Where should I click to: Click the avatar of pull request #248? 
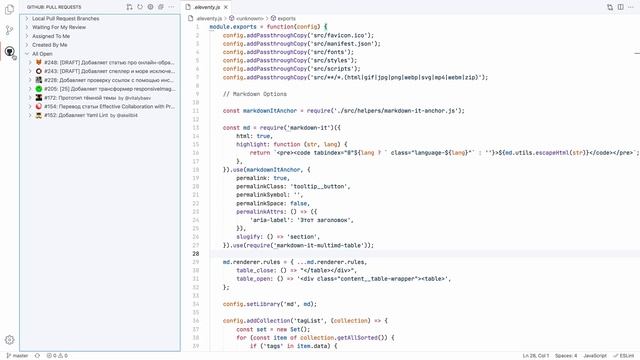point(39,62)
